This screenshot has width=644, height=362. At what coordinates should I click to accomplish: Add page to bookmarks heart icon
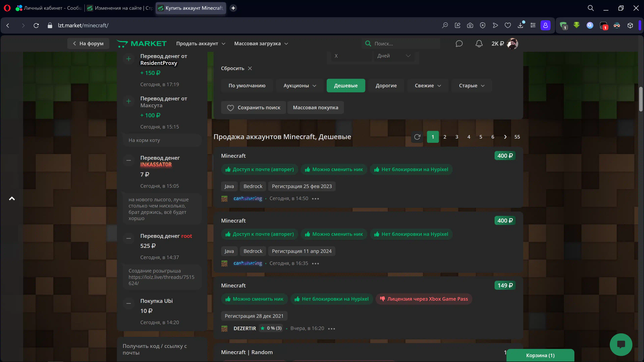[x=508, y=25]
